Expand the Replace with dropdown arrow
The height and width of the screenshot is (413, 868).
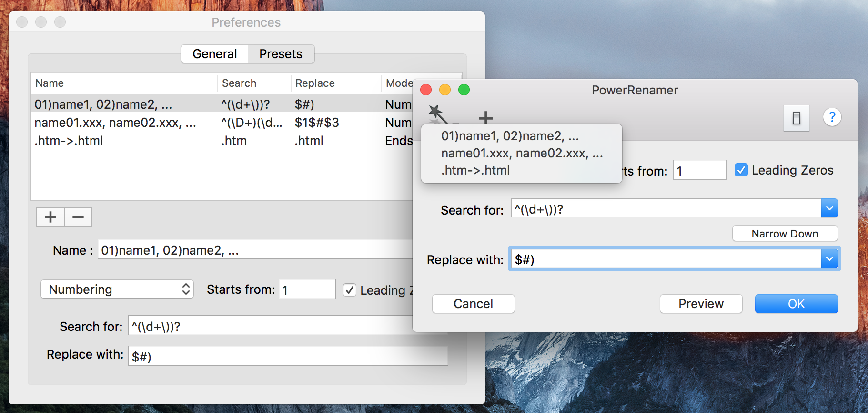coord(829,259)
